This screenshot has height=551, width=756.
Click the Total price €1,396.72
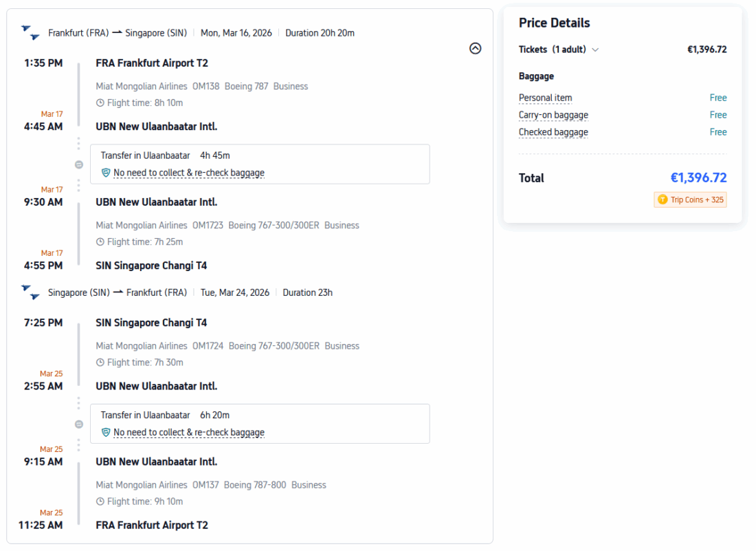pyautogui.click(x=698, y=177)
